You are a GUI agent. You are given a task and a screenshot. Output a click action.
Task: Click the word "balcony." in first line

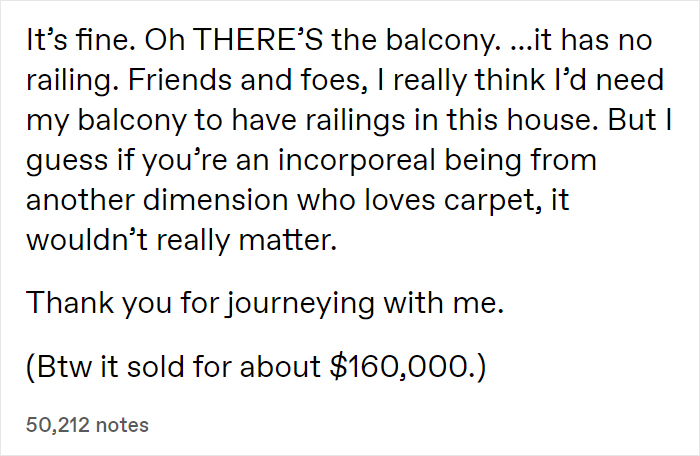coord(441,41)
